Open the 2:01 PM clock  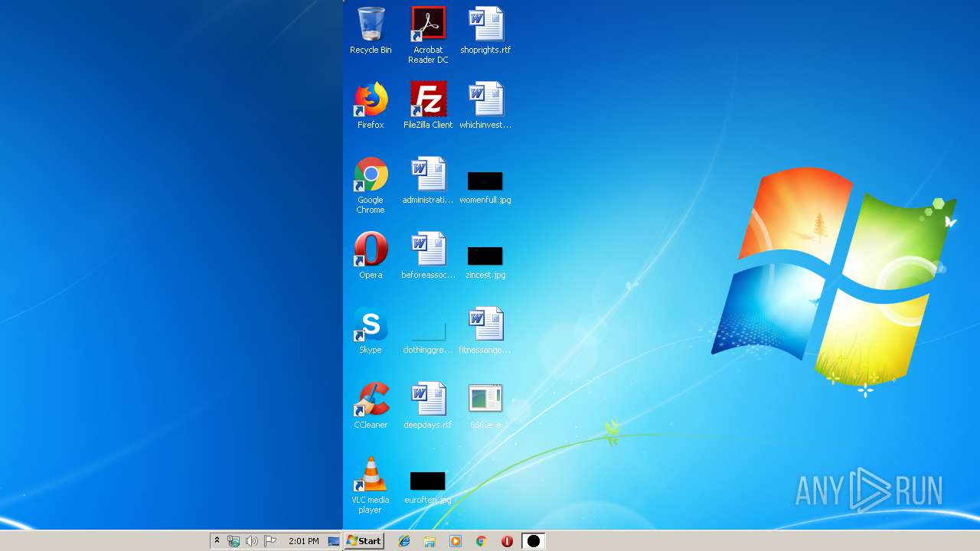[x=304, y=541]
